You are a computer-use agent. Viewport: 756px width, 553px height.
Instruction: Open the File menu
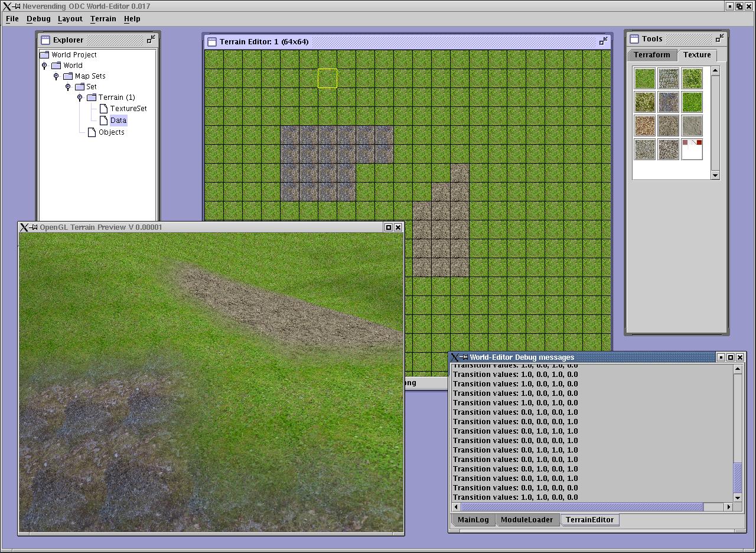click(12, 19)
